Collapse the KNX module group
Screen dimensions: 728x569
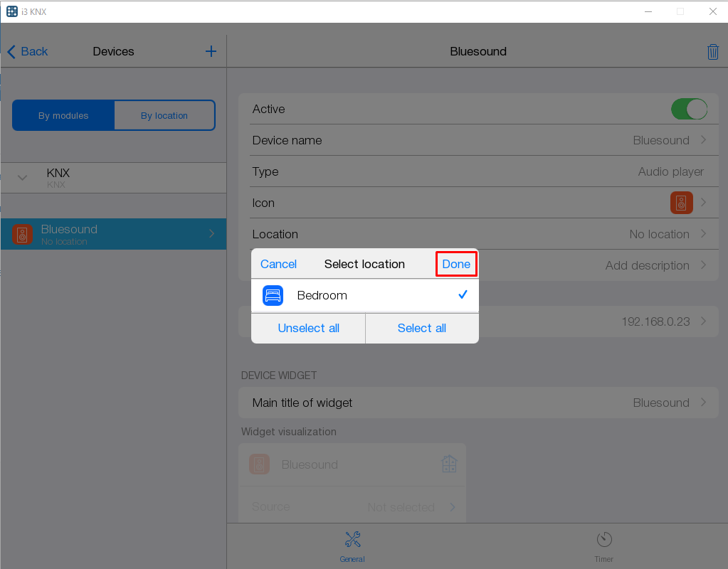[x=23, y=178]
